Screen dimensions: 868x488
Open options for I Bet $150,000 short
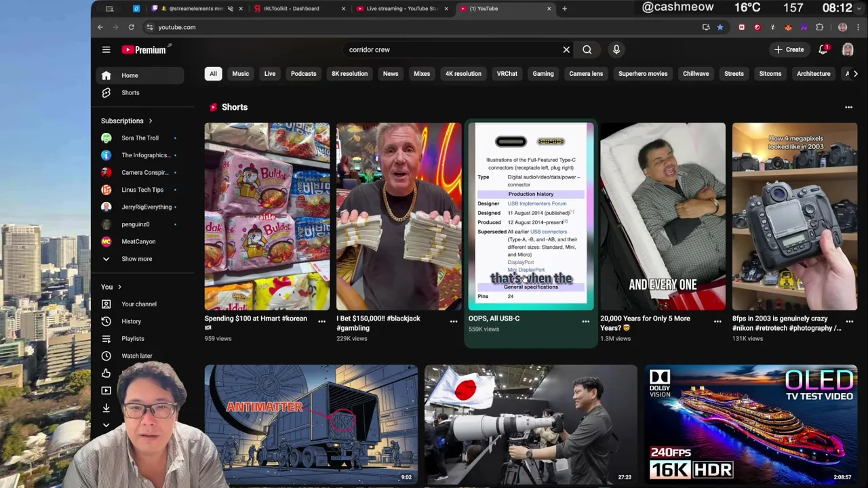[x=454, y=321]
